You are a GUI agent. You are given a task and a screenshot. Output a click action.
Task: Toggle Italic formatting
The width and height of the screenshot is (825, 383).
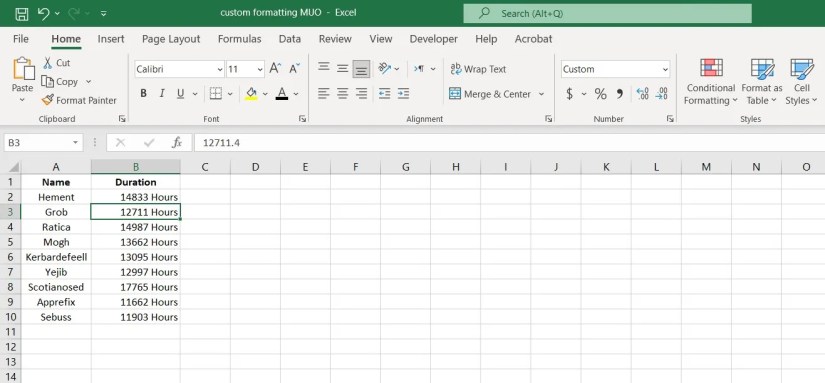click(162, 94)
